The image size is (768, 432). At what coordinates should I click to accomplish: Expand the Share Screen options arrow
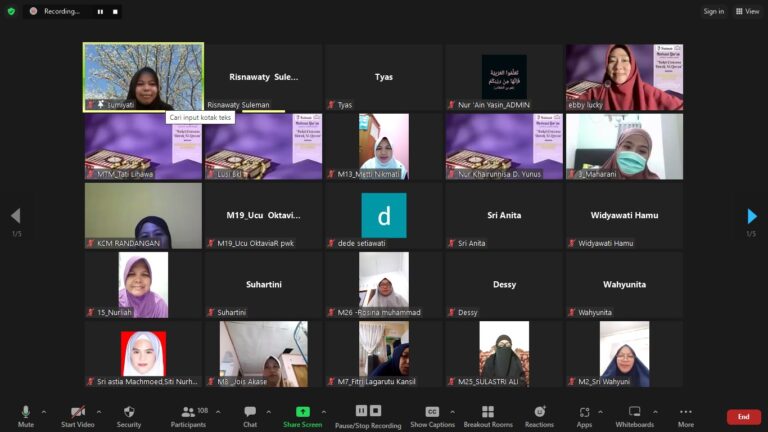coord(324,412)
